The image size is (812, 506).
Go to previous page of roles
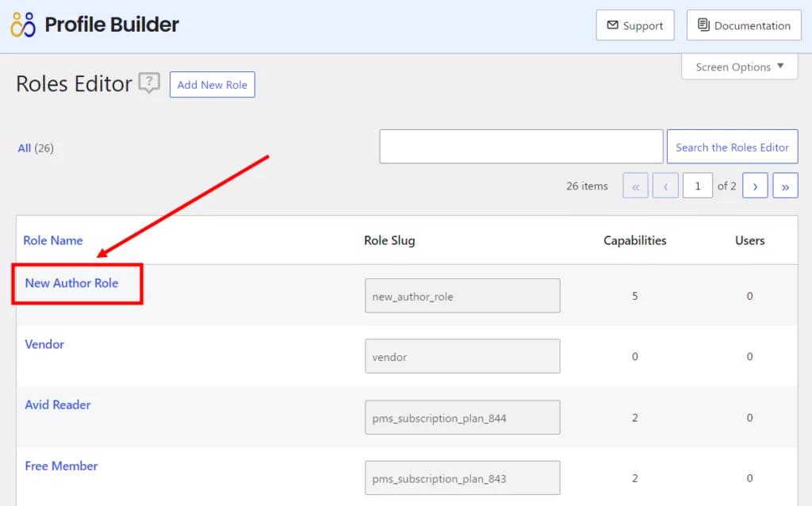pyautogui.click(x=665, y=186)
